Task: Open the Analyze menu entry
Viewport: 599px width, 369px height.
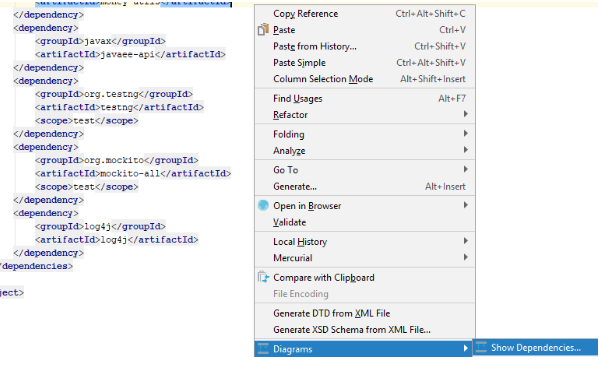Action: coord(365,151)
